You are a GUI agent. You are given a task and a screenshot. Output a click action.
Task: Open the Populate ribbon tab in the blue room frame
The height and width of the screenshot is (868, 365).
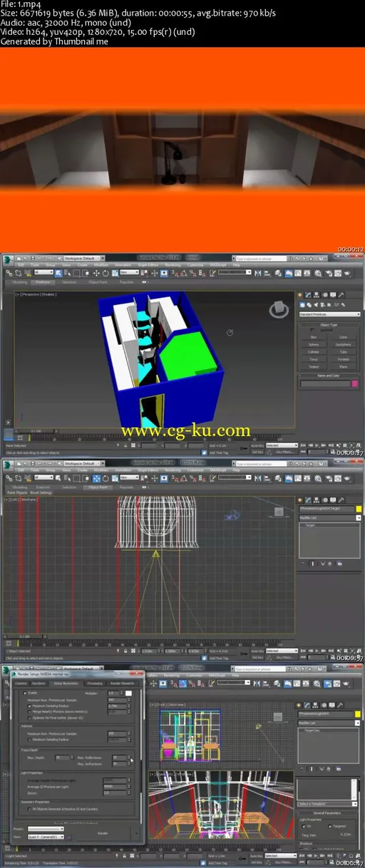pyautogui.click(x=125, y=282)
